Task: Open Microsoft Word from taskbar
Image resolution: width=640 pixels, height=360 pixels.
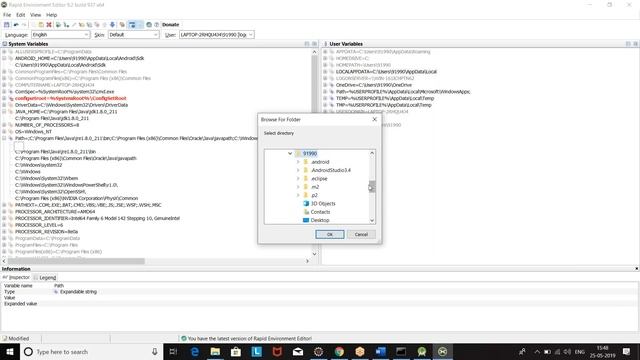Action: (380, 352)
